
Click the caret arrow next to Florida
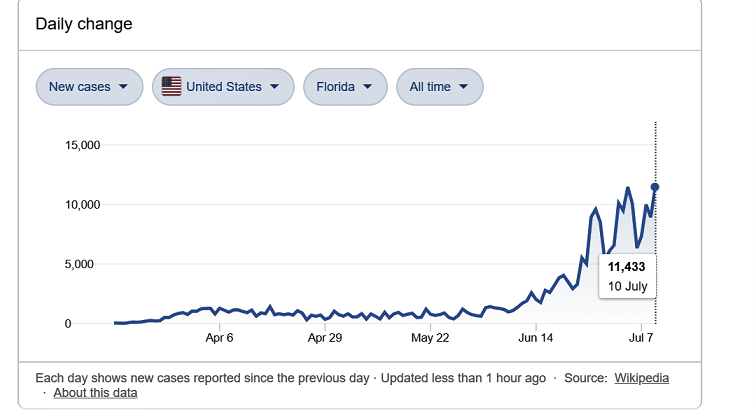pos(368,87)
